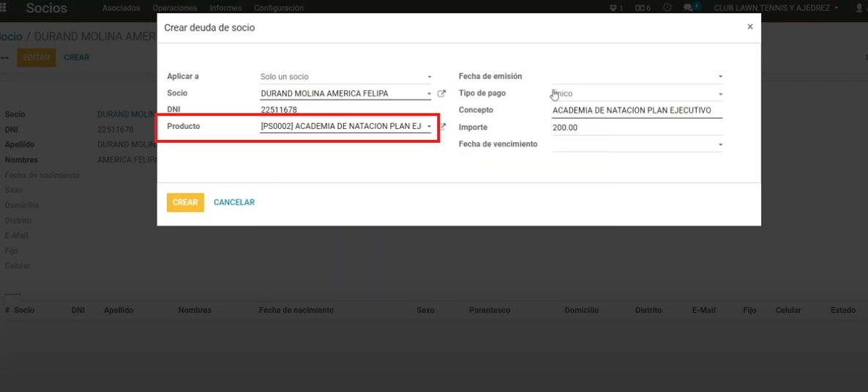Open the Informes menu
Image resolution: width=868 pixels, height=392 pixels.
click(x=225, y=8)
